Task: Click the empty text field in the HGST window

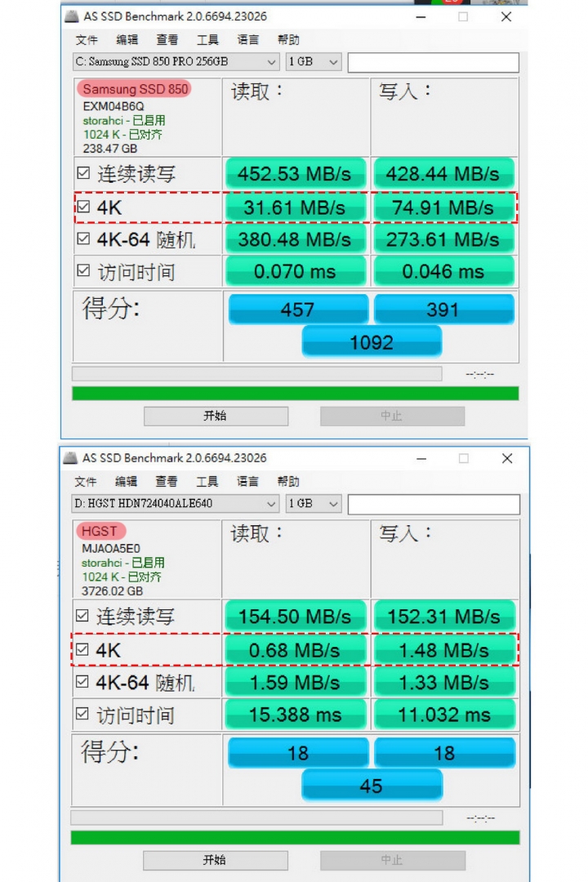Action: (434, 504)
